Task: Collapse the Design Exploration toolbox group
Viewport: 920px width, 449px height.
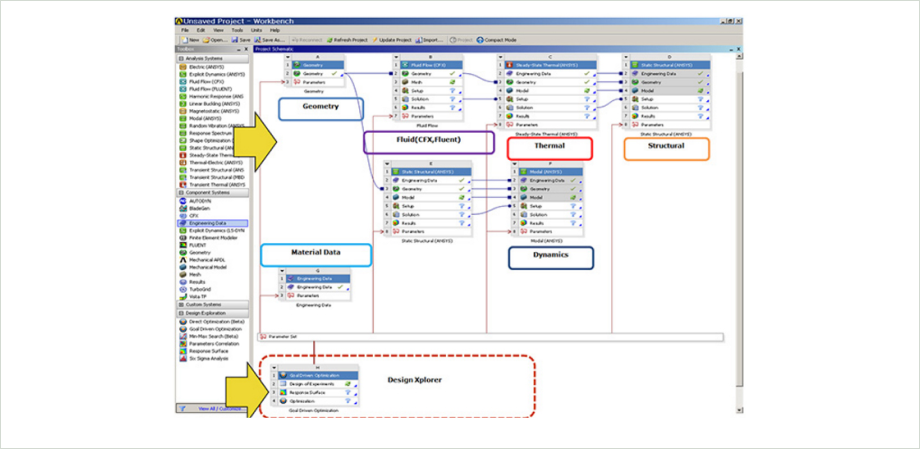Action: click(181, 313)
